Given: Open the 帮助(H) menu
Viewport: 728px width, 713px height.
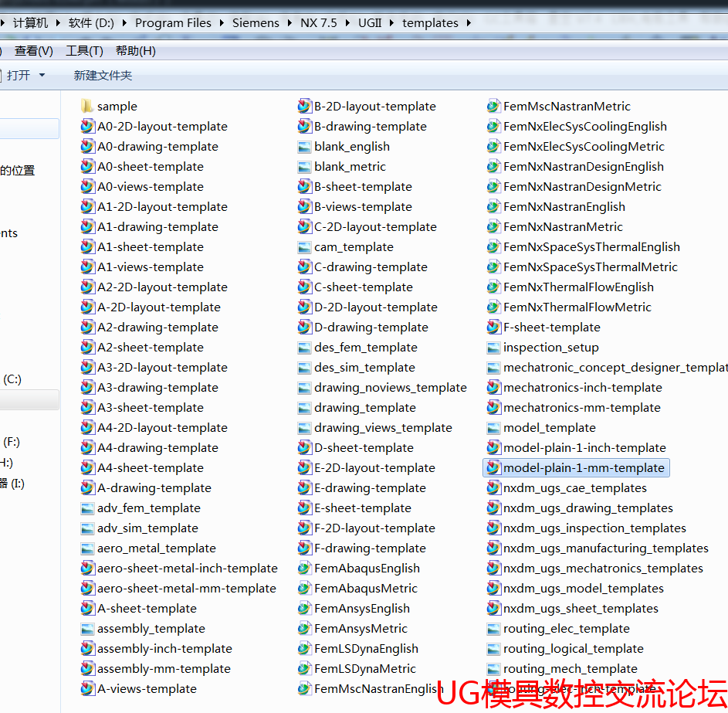Looking at the screenshot, I should coord(136,51).
